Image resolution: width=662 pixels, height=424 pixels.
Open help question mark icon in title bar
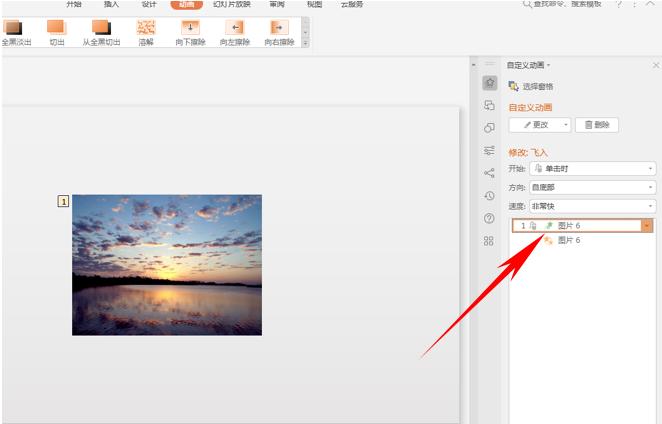619,4
